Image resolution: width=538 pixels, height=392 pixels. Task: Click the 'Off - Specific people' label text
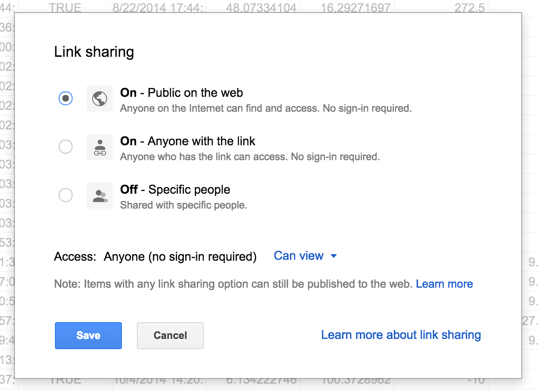click(x=175, y=190)
